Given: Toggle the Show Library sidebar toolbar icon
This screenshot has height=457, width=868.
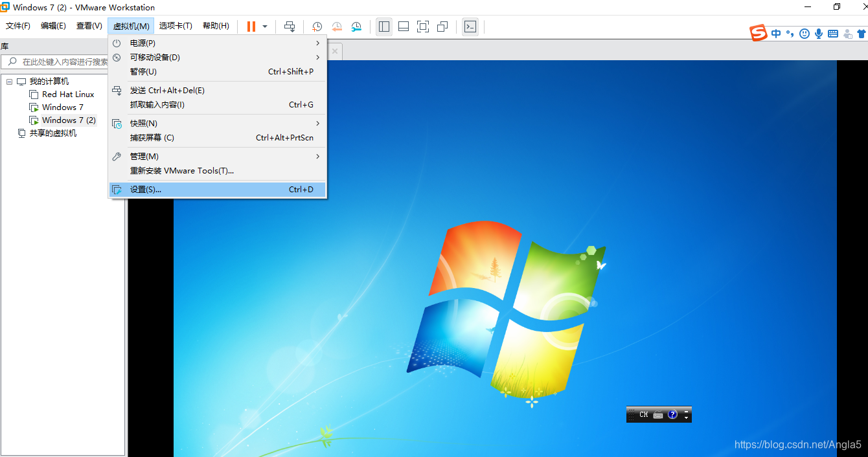Looking at the screenshot, I should click(x=384, y=27).
